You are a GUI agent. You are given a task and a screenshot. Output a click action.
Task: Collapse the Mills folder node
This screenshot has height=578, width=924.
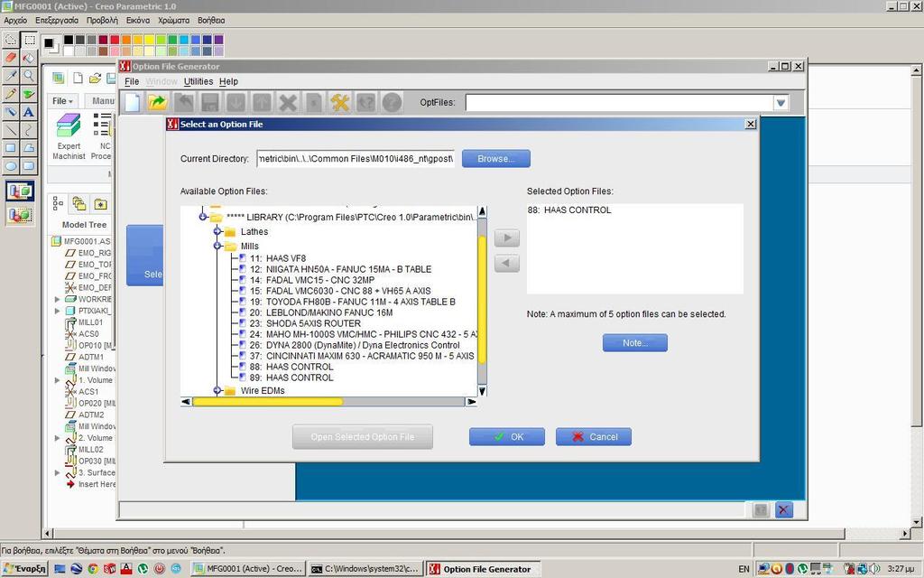point(217,246)
